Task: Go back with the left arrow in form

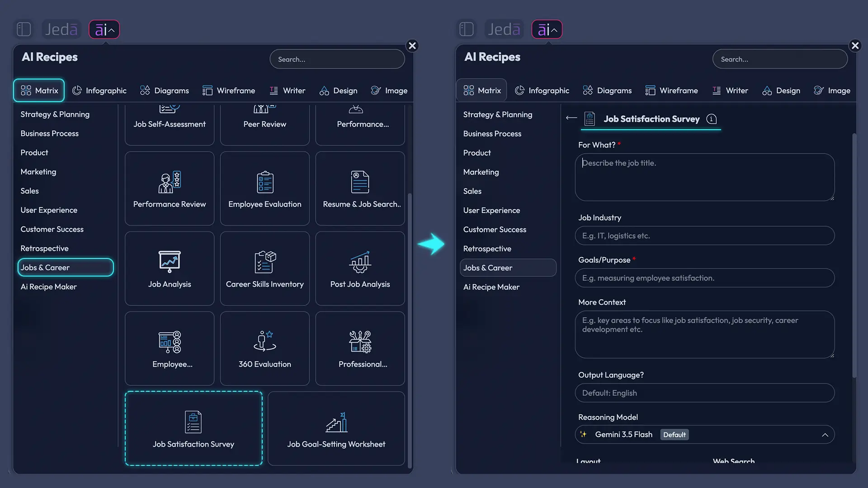Action: coord(571,118)
